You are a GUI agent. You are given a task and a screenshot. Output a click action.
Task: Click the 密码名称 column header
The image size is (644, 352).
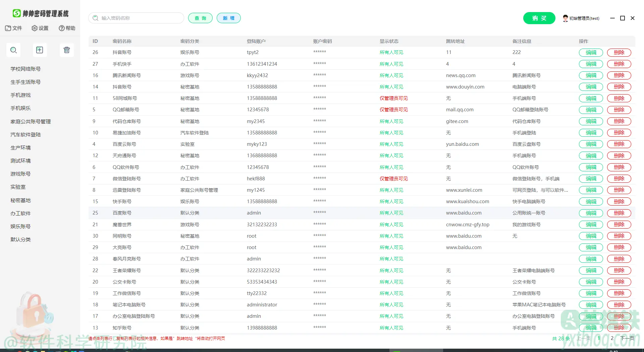click(x=122, y=41)
